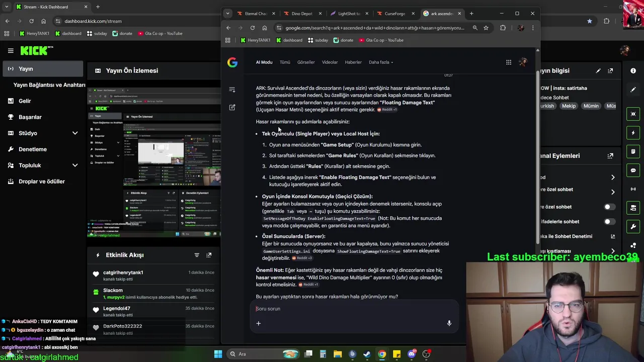Open Steam from the taskbar
Viewport: 644px width, 362px height.
367,354
